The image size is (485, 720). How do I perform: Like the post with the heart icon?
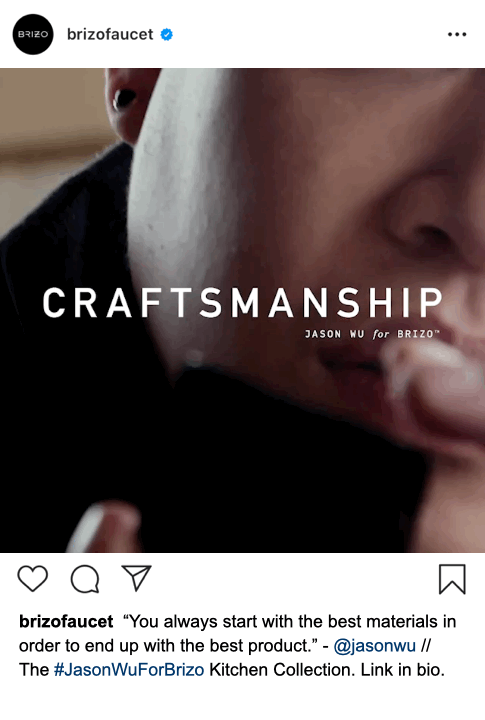33,578
